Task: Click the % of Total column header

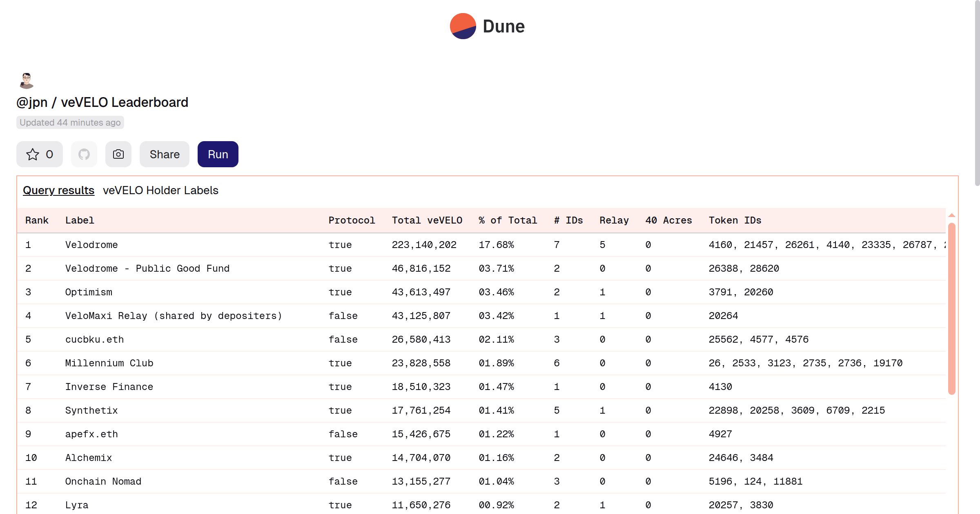Action: 508,220
